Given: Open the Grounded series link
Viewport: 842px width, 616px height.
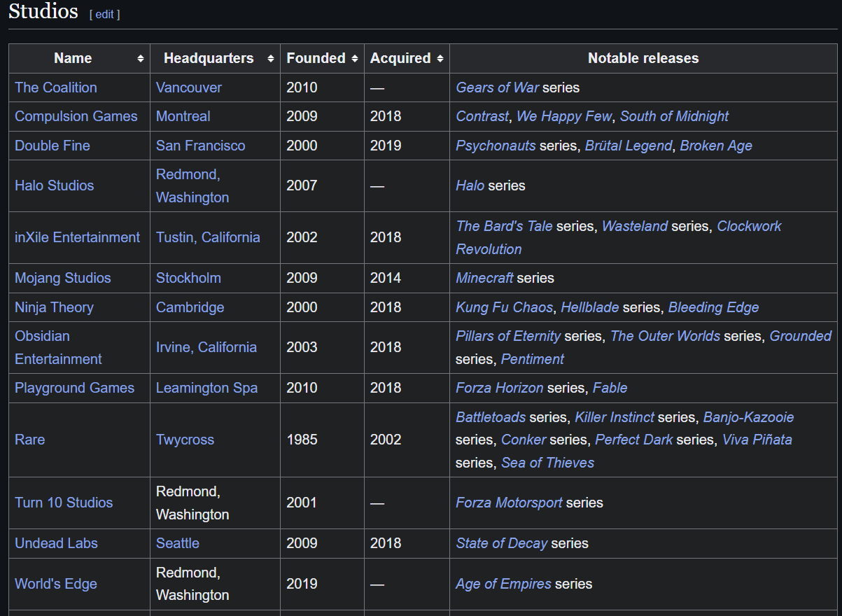Looking at the screenshot, I should [x=801, y=336].
